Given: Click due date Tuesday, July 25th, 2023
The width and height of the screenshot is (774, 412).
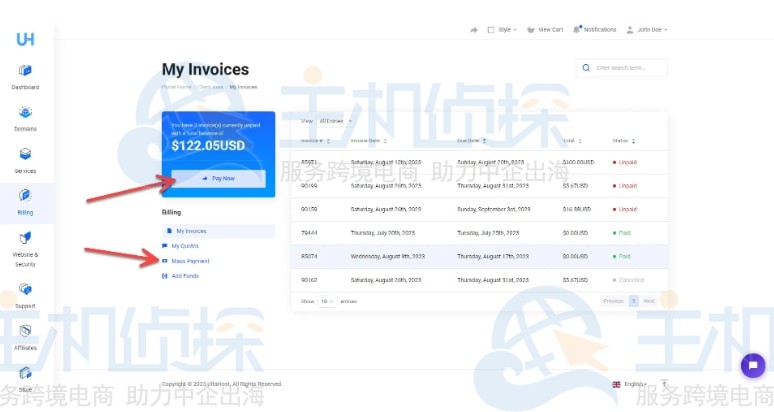Looking at the screenshot, I should (x=488, y=233).
